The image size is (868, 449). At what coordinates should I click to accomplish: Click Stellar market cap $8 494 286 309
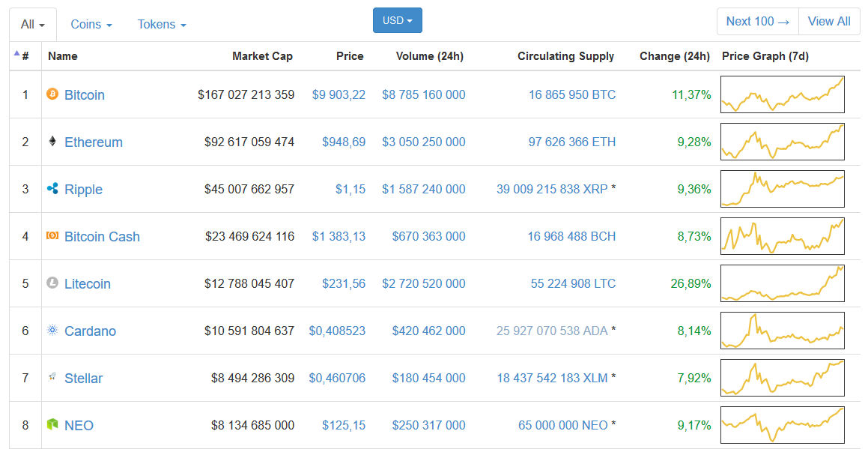point(252,378)
